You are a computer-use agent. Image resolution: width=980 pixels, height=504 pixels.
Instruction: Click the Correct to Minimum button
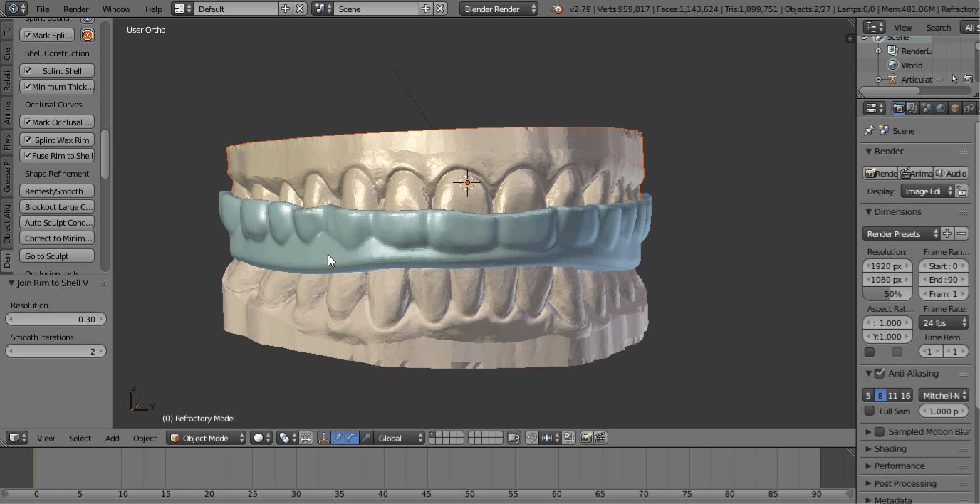pyautogui.click(x=57, y=238)
